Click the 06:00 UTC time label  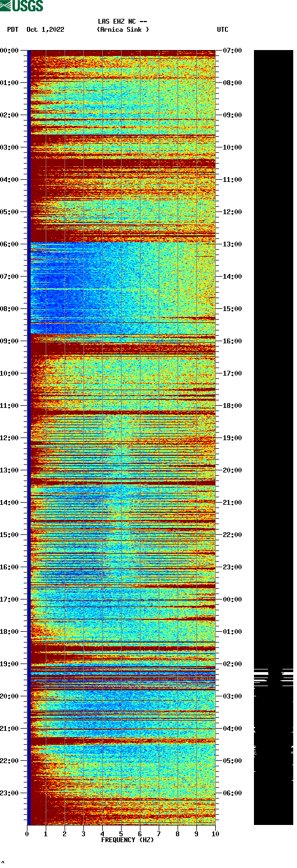232,793
